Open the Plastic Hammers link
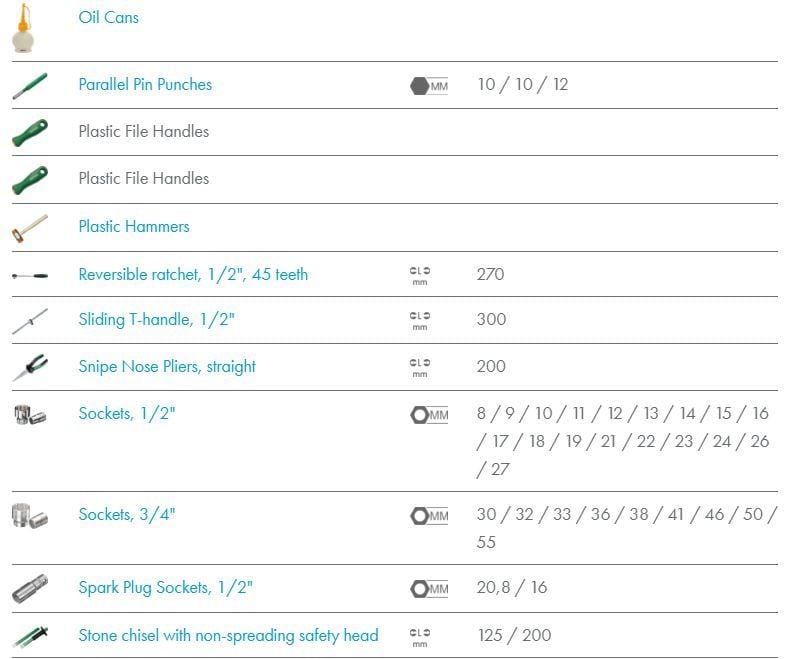The height and width of the screenshot is (659, 788). point(134,226)
